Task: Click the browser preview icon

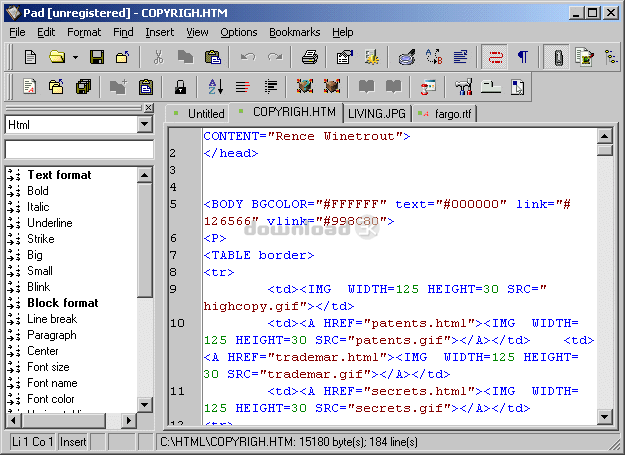Action: point(428,86)
